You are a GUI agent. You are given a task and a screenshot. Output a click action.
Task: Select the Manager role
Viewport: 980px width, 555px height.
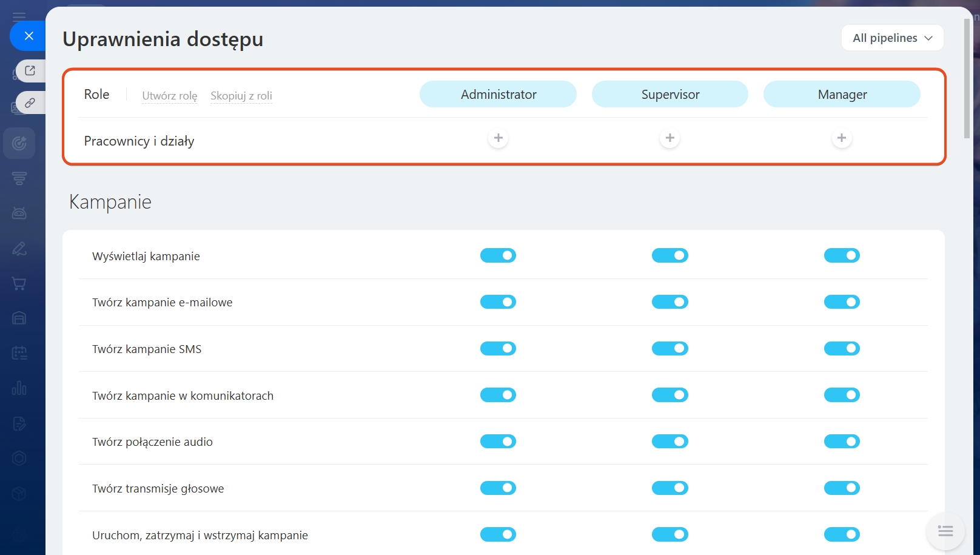pyautogui.click(x=842, y=94)
